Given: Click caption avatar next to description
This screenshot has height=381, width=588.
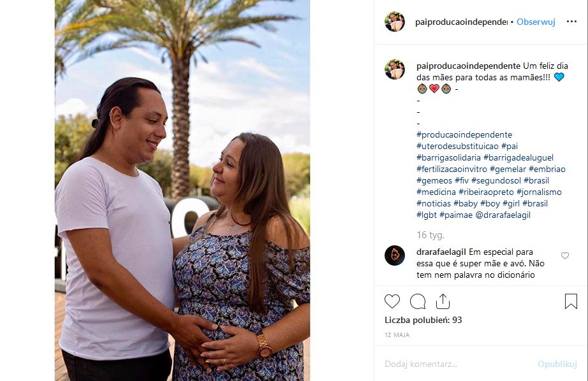Looking at the screenshot, I should click(395, 69).
